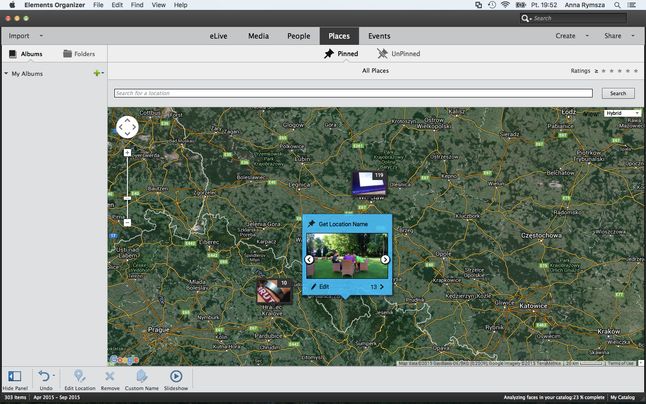
Task: Click the Apr 2015 - Sep 2015 date range
Action: pyautogui.click(x=56, y=397)
